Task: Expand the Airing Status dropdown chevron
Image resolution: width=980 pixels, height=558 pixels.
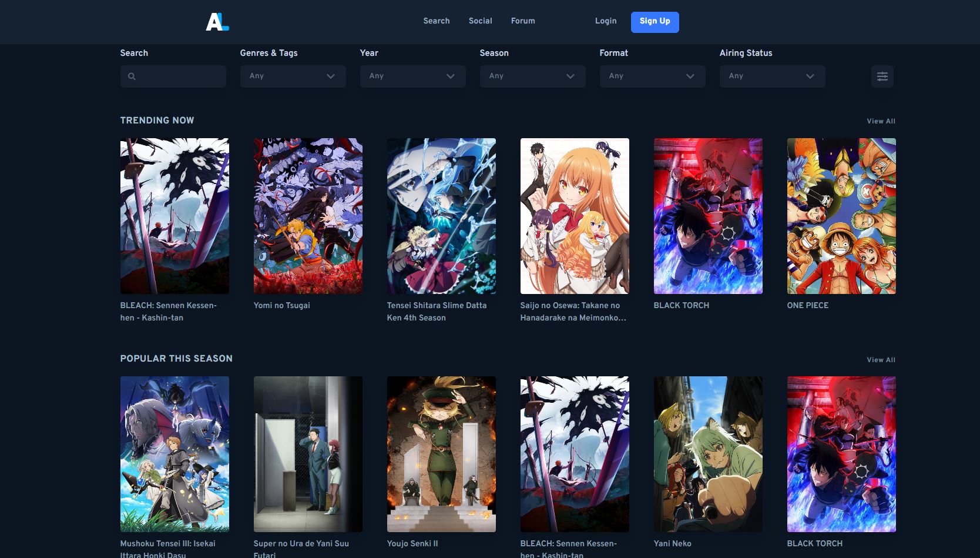Action: coord(810,76)
